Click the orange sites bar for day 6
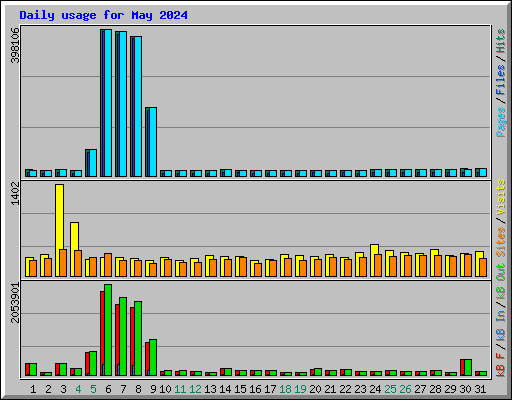512x400 pixels. point(108,265)
